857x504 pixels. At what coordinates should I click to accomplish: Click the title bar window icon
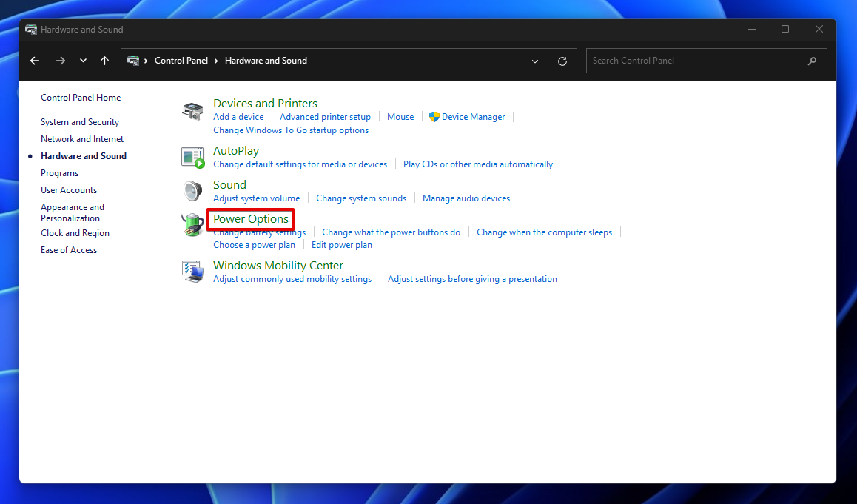pyautogui.click(x=31, y=30)
